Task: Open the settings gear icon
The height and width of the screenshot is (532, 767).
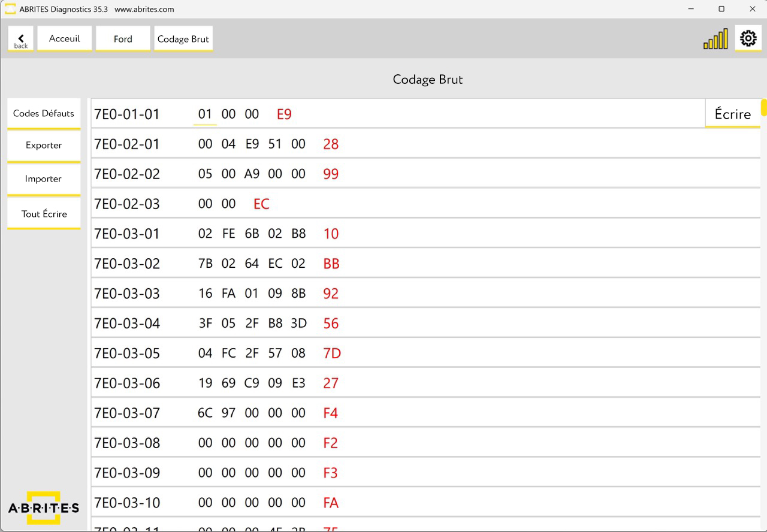Action: [748, 38]
